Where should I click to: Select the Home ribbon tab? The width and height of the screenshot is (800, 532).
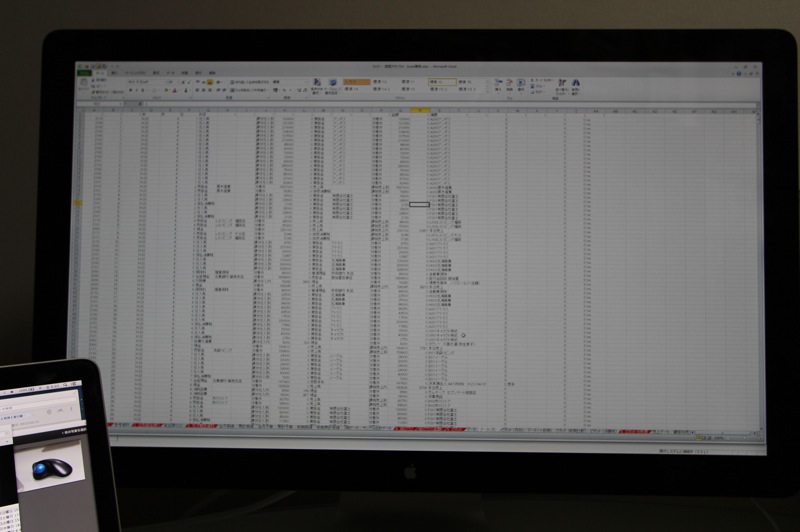(x=101, y=73)
